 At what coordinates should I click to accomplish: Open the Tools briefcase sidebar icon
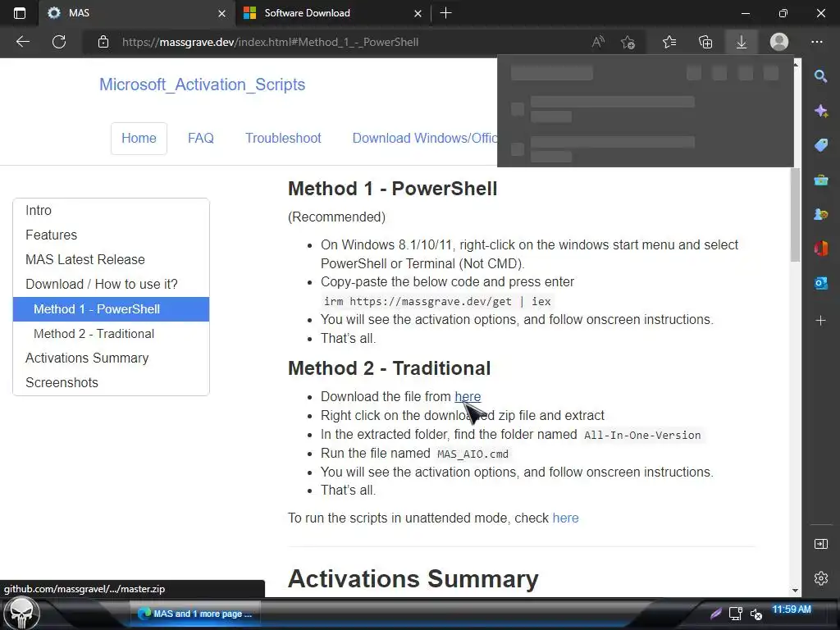pos(820,180)
